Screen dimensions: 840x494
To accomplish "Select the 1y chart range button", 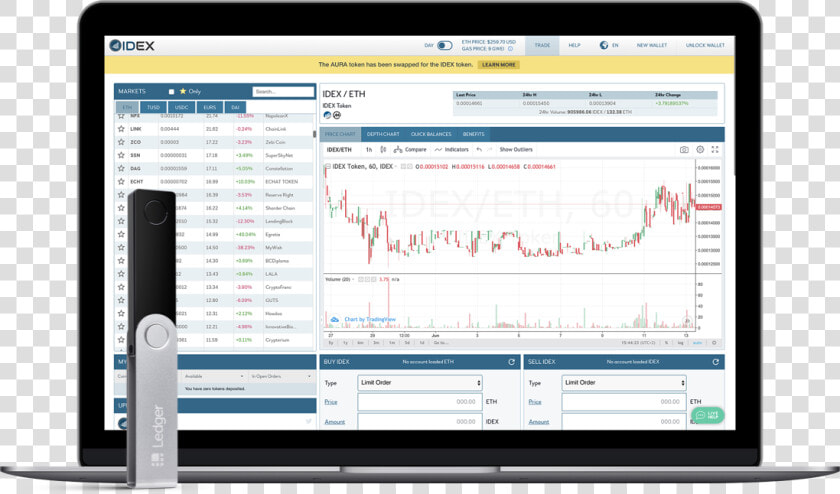I will 346,343.
